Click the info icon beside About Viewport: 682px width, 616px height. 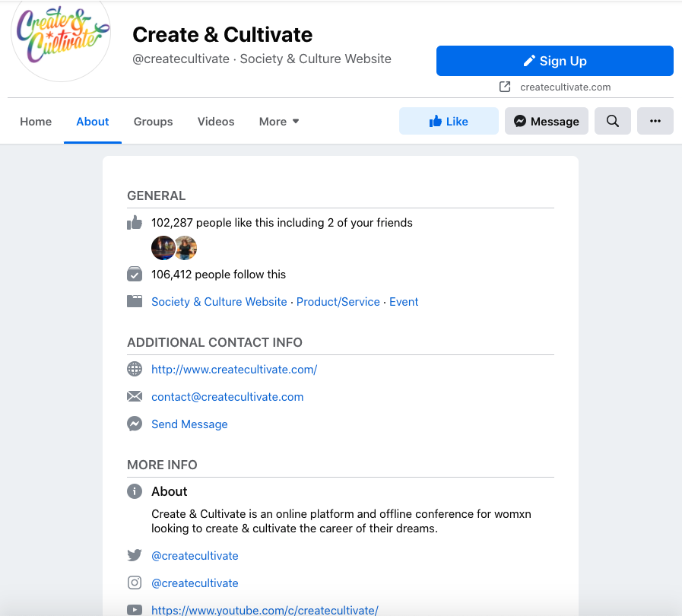click(x=135, y=491)
